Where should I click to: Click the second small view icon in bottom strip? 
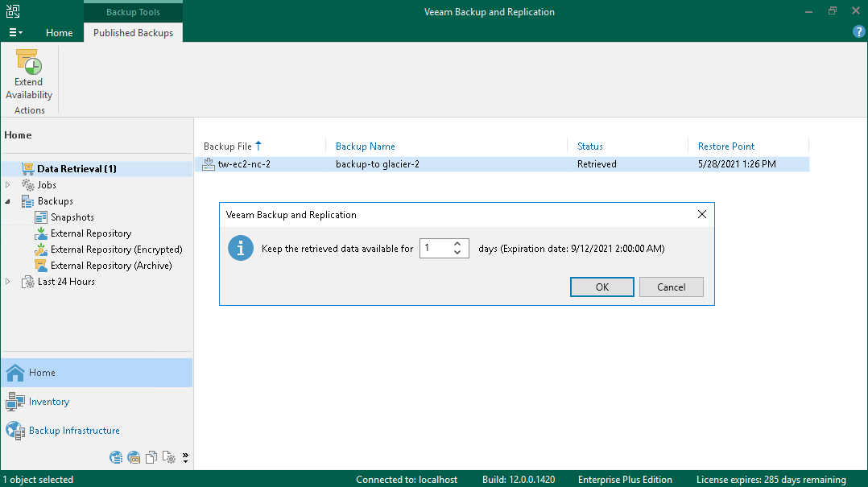[x=134, y=458]
